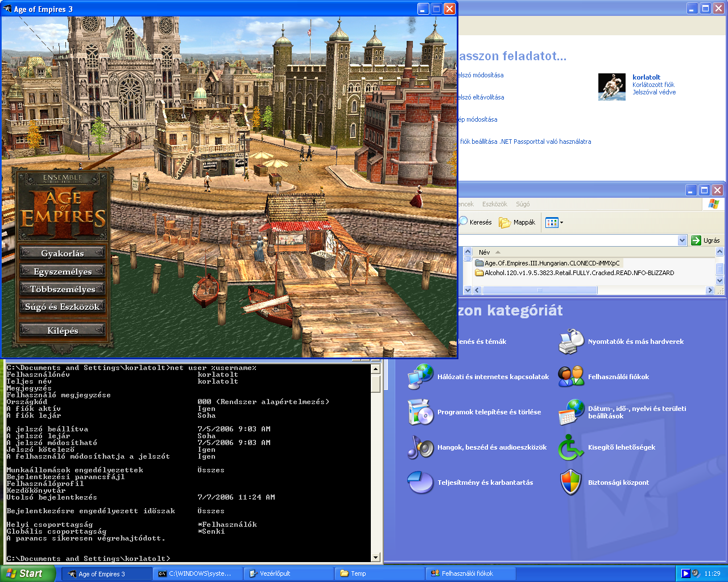Open Hálózati és internetes kapcsolatok globe icon
The image size is (728, 582).
coord(420,377)
